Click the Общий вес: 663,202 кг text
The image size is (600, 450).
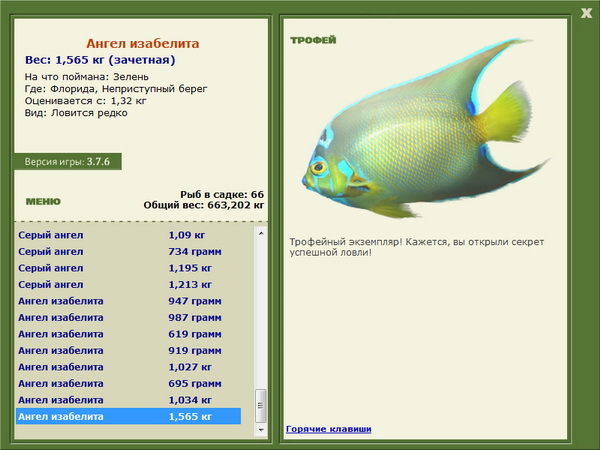(204, 205)
